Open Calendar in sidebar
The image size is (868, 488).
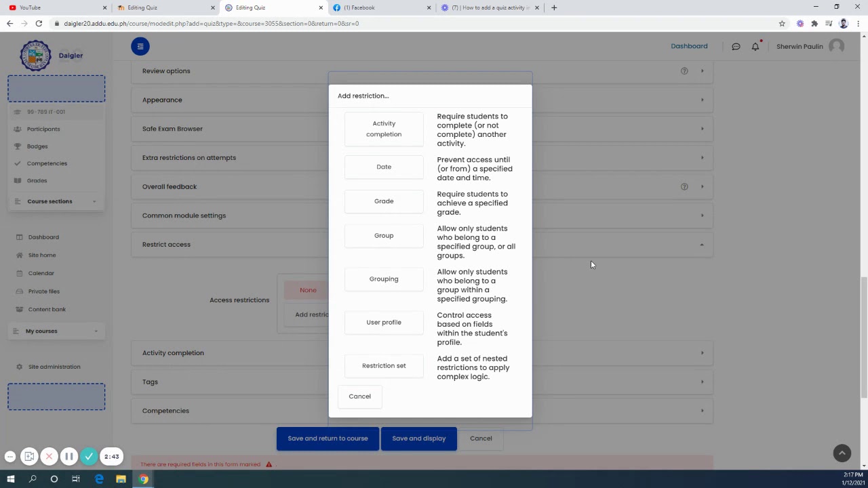[41, 273]
